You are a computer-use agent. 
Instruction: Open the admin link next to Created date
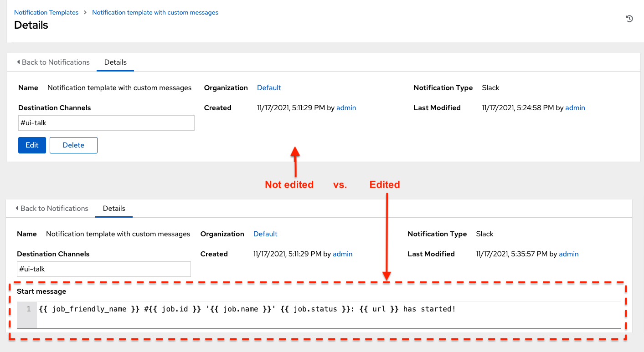(346, 107)
